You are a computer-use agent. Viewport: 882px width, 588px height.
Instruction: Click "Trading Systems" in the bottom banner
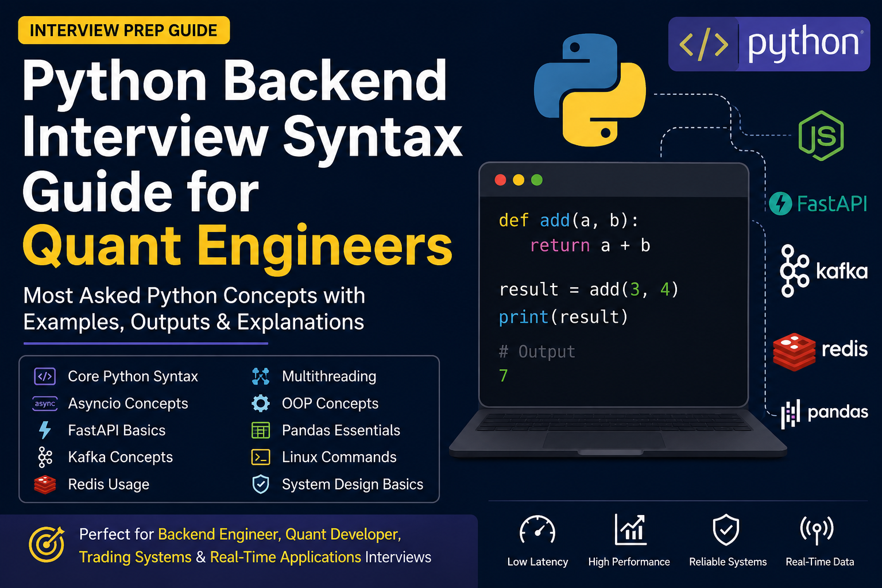[x=135, y=557]
